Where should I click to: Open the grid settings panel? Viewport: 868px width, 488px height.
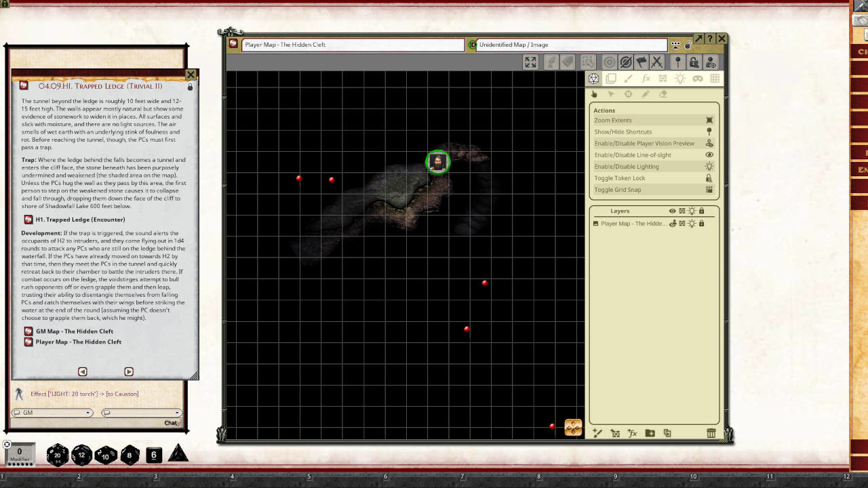point(715,78)
